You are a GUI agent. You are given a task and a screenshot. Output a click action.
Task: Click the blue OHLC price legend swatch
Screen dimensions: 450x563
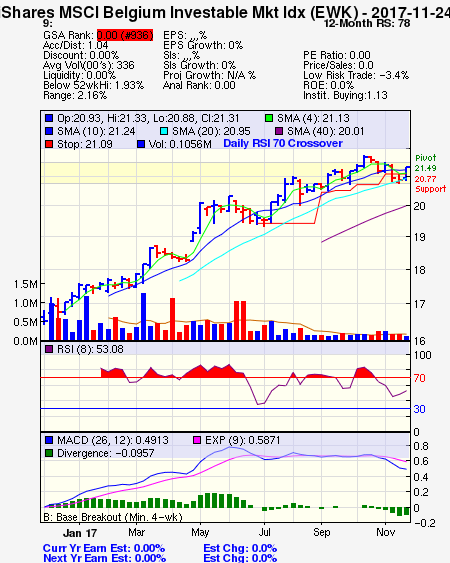(49, 118)
